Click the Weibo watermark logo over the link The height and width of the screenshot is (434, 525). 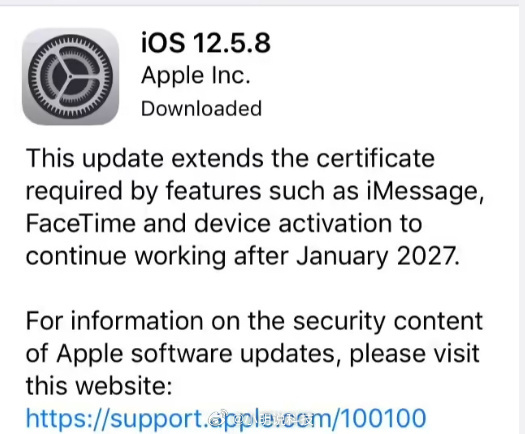217,419
